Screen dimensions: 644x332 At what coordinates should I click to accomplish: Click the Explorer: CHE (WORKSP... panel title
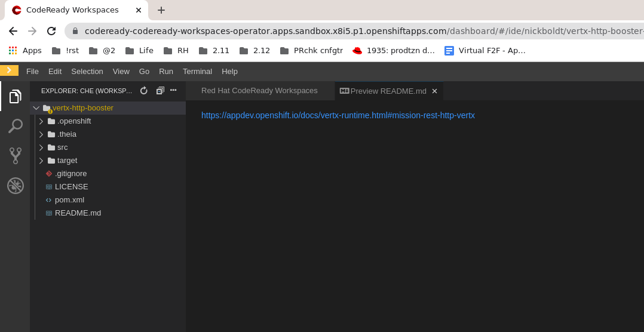click(87, 91)
